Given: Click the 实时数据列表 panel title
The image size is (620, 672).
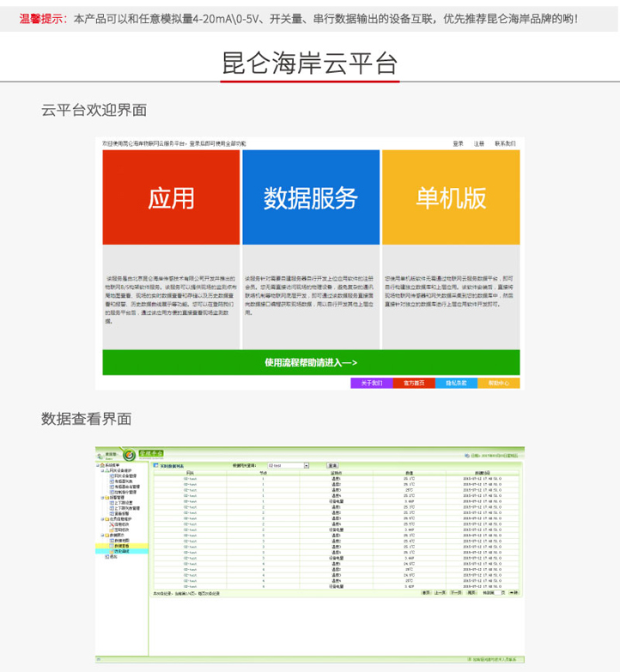Looking at the screenshot, I should (x=172, y=466).
